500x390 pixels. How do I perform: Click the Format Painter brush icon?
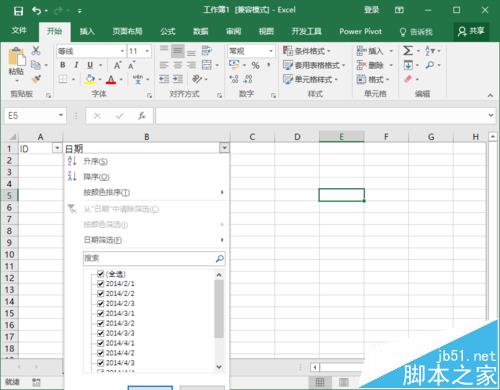(36, 79)
